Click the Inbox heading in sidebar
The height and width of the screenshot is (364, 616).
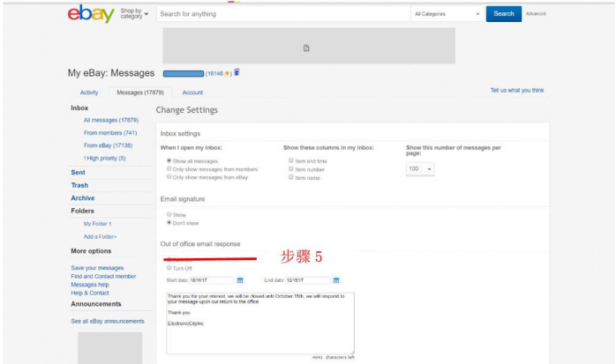(x=79, y=108)
